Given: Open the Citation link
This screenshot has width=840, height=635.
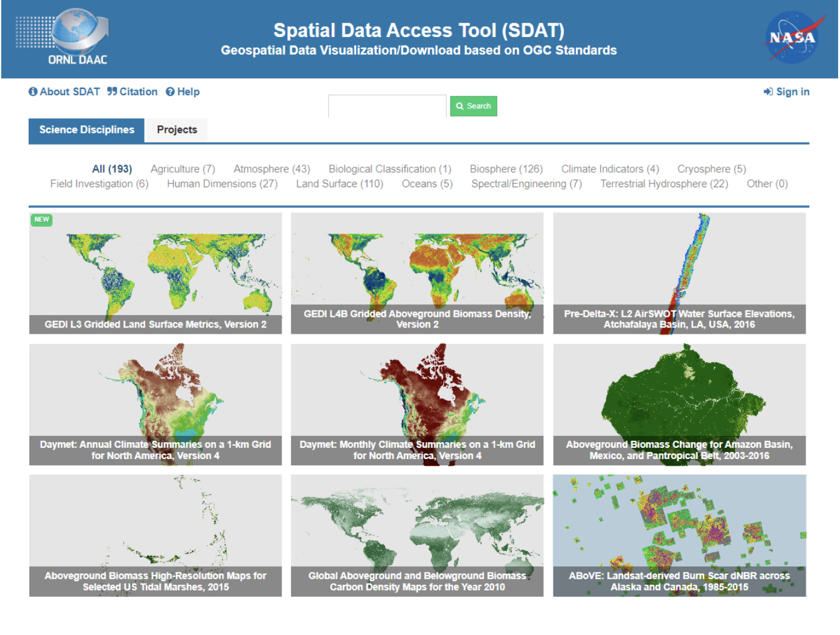Looking at the screenshot, I should (132, 92).
